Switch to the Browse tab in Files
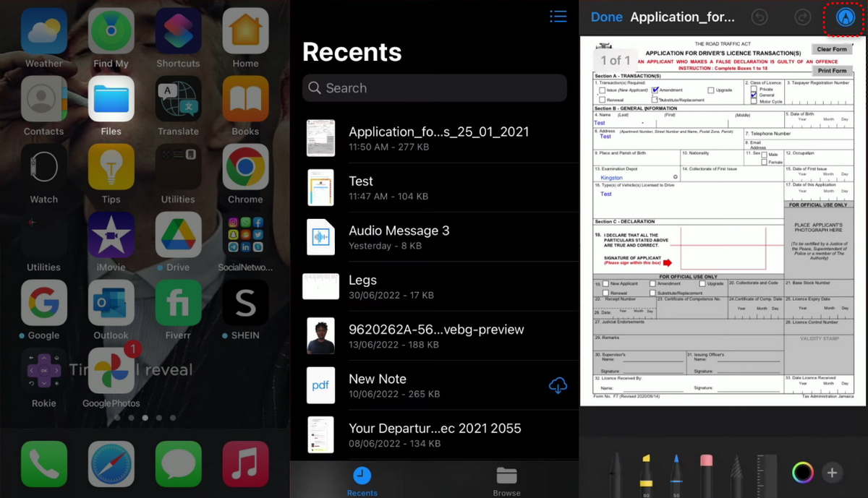 tap(506, 479)
